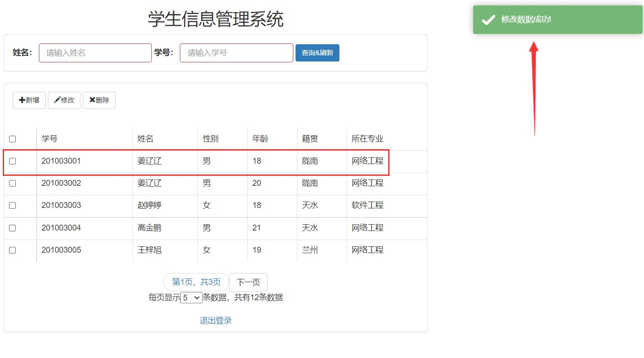Click the 年龄 column header

pos(260,139)
